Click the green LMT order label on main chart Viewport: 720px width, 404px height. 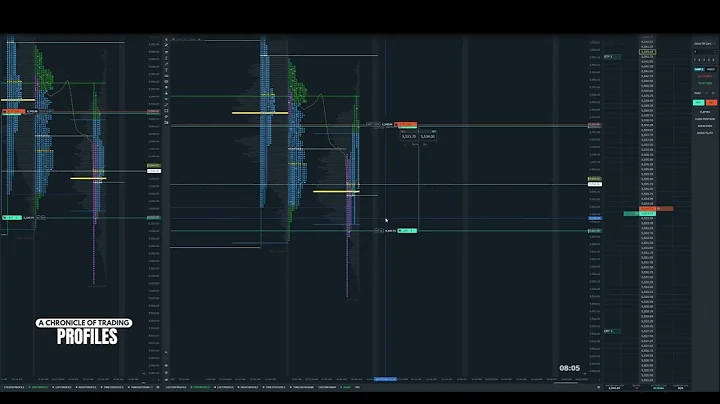point(407,230)
